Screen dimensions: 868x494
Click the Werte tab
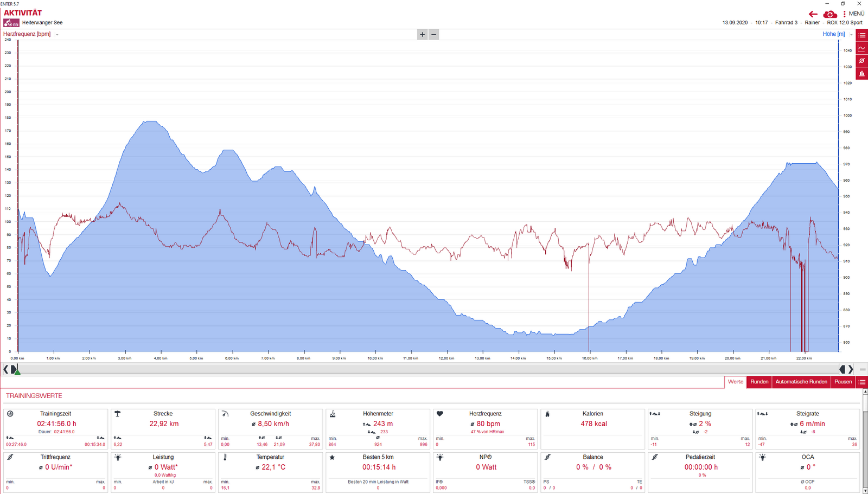click(x=735, y=382)
